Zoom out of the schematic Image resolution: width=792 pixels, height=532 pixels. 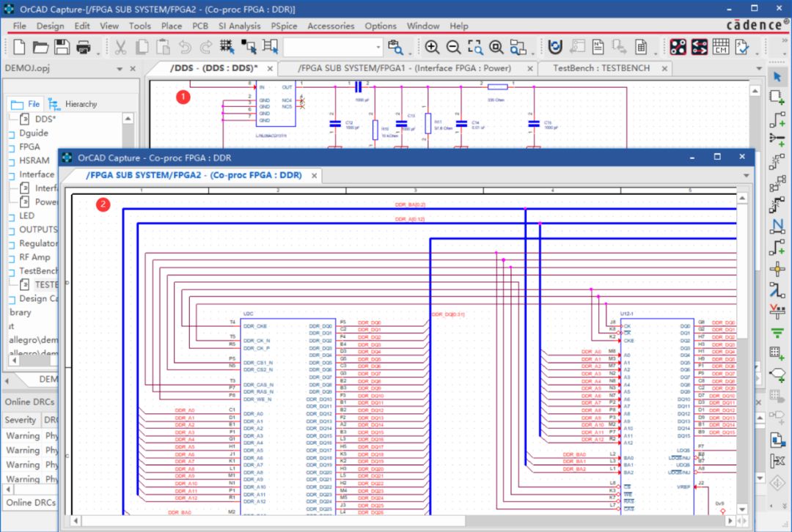tap(454, 47)
